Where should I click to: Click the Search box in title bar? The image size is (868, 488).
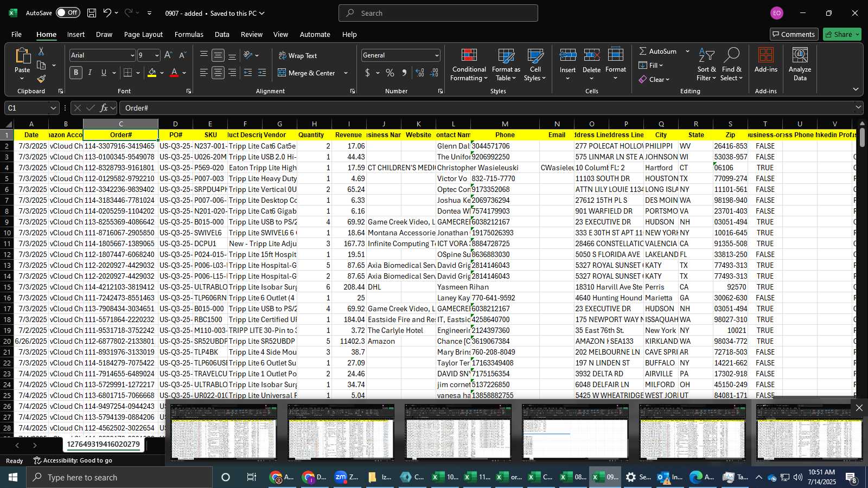click(438, 13)
